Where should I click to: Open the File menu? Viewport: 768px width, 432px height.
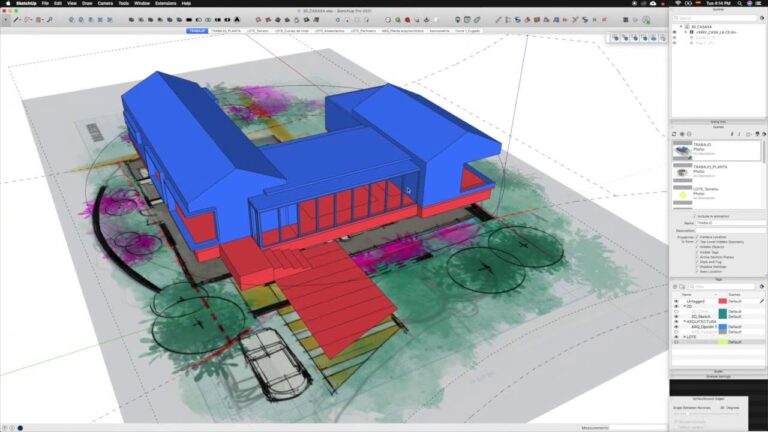point(45,3)
